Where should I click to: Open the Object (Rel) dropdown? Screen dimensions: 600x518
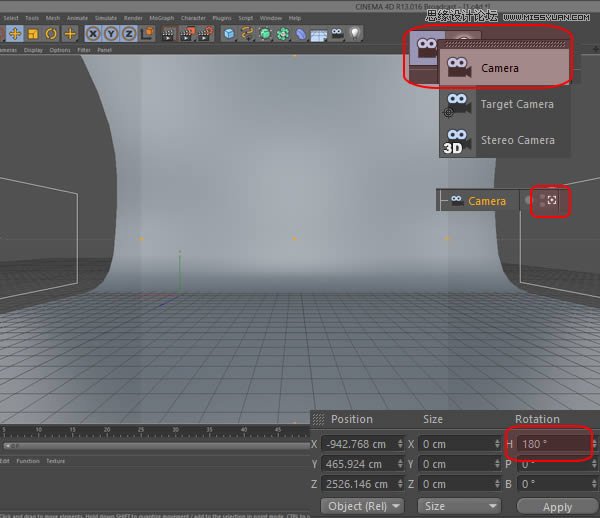click(x=363, y=506)
